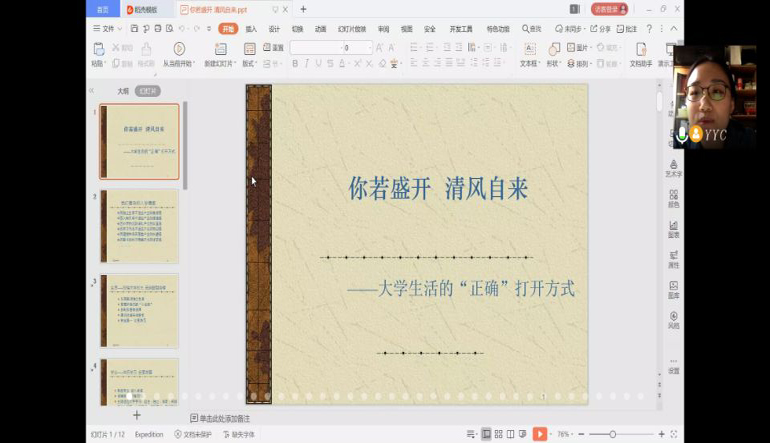The width and height of the screenshot is (770, 443).
Task: Switch to the 设计 ribbon tab
Action: pyautogui.click(x=274, y=29)
